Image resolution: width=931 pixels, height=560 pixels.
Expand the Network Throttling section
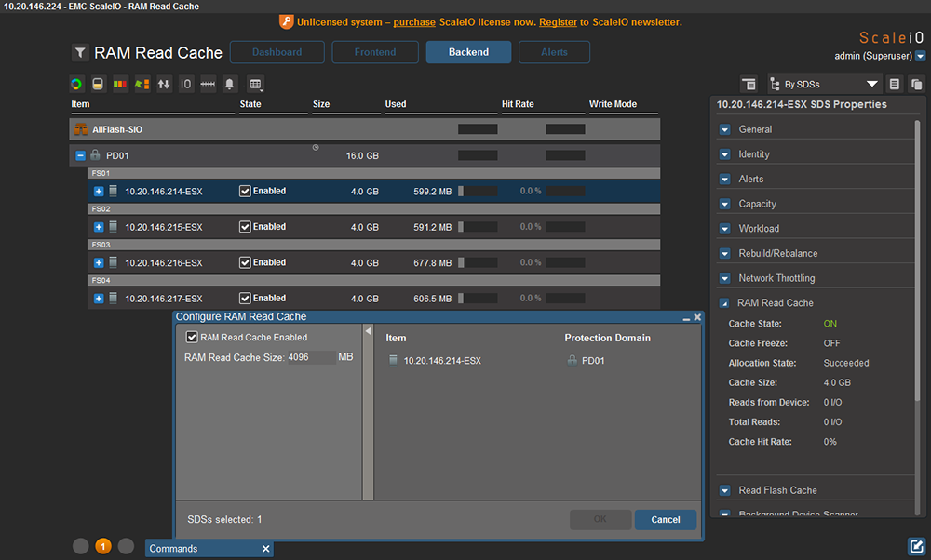click(725, 278)
